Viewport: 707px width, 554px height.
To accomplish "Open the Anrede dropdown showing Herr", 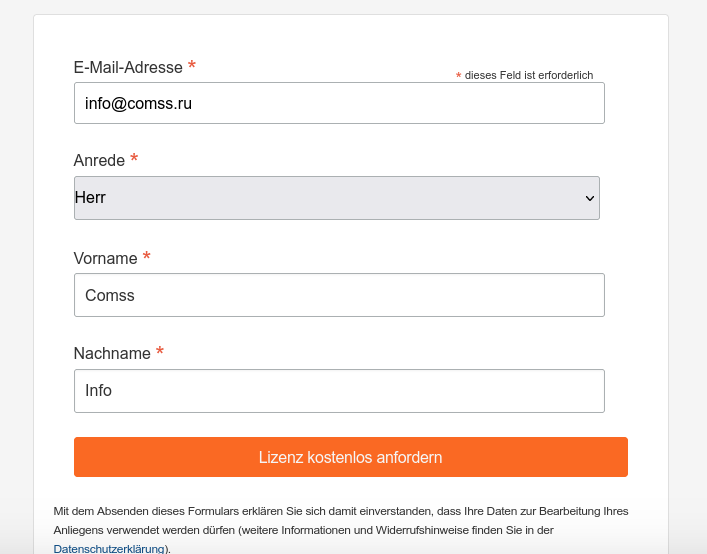I will 336,198.
